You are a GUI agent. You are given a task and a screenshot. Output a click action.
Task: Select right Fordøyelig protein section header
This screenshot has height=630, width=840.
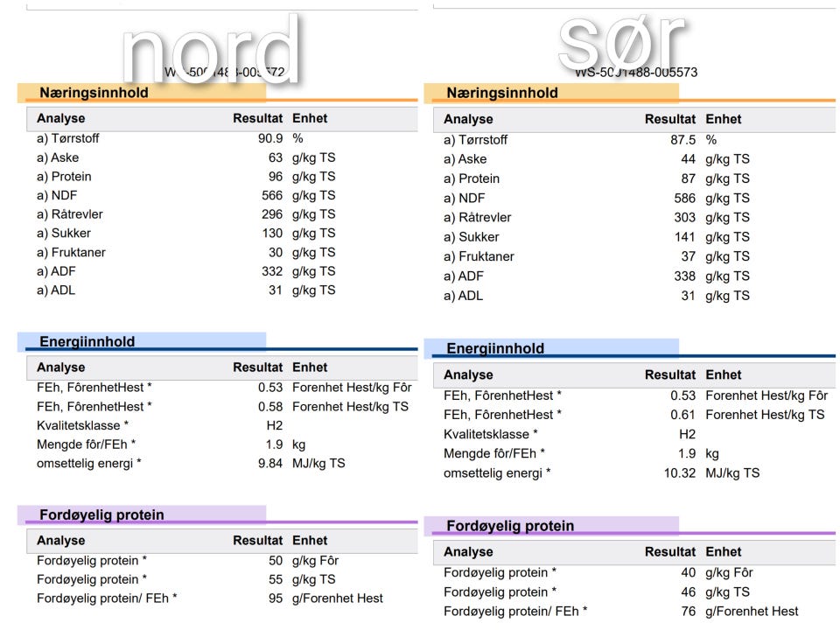click(x=510, y=526)
